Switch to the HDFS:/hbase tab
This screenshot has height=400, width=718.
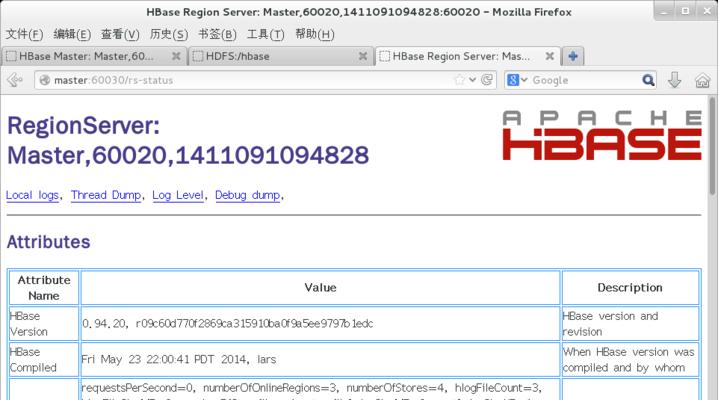click(x=281, y=56)
